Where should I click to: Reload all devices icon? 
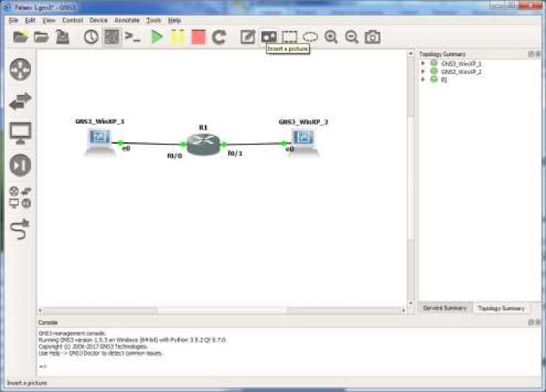pyautogui.click(x=219, y=37)
